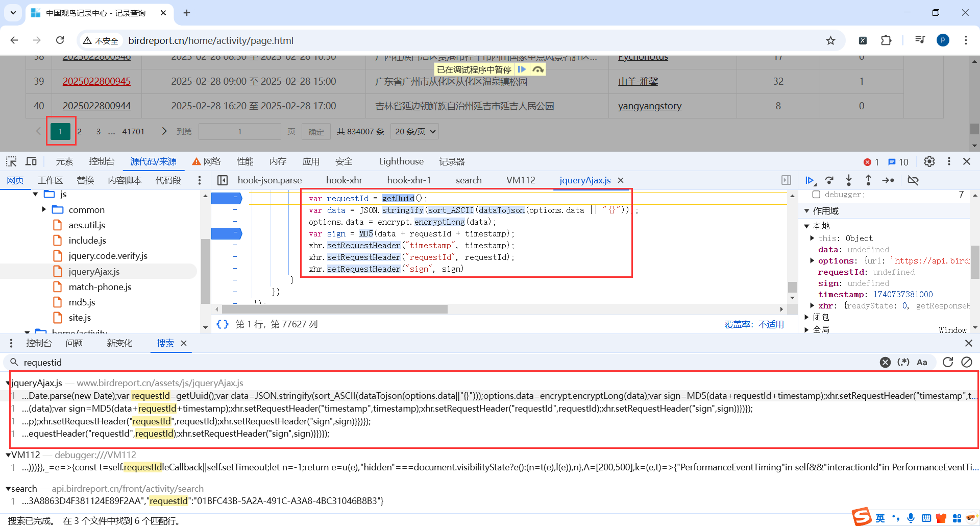980x526 pixels.
Task: Open the browser extensions puzzle icon
Action: coord(886,40)
